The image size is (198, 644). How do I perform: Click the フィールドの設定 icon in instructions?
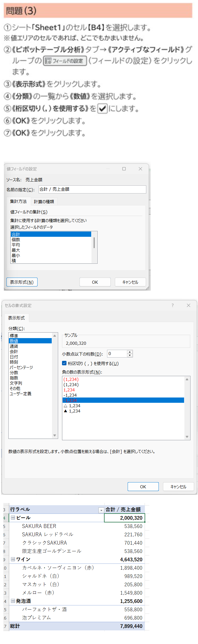click(x=65, y=61)
